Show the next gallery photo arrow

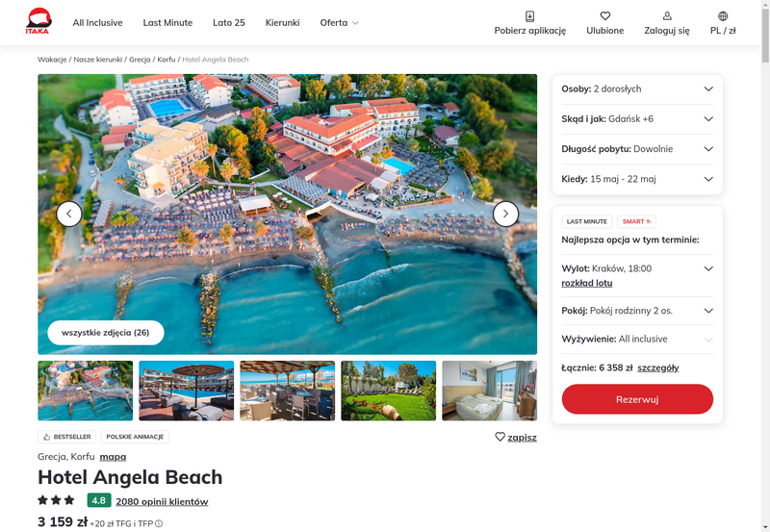[x=506, y=214]
